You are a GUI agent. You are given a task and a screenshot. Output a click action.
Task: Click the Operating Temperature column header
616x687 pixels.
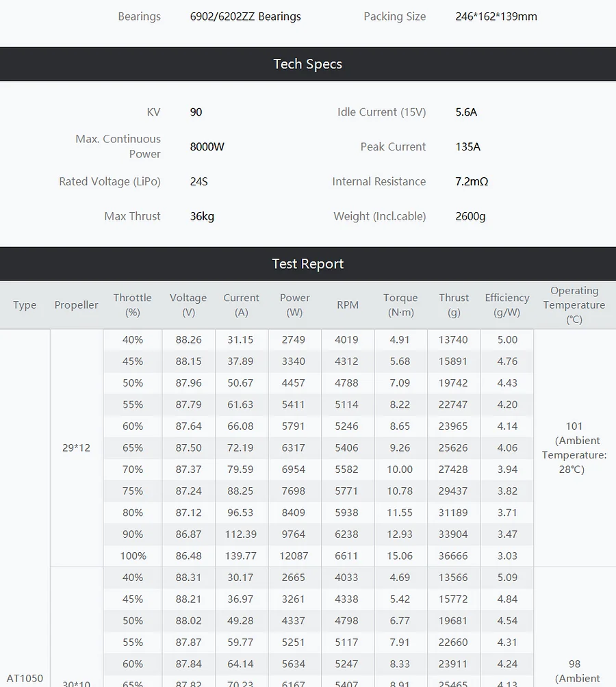(x=574, y=305)
